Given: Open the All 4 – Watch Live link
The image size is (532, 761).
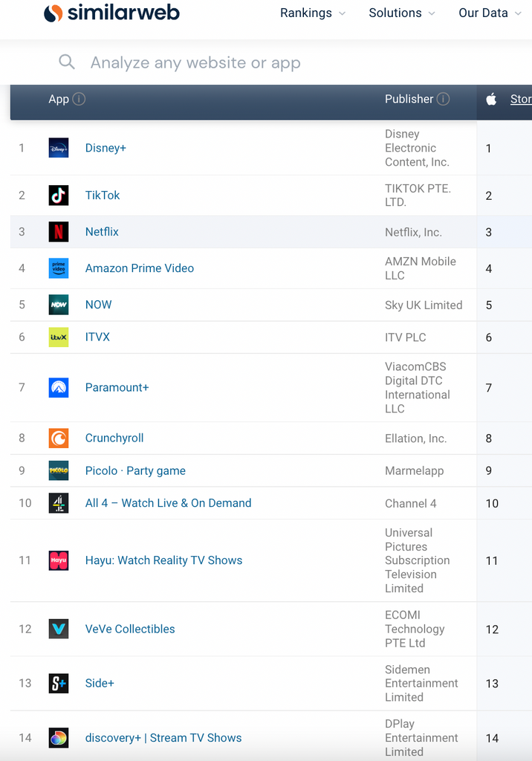Looking at the screenshot, I should tap(168, 503).
